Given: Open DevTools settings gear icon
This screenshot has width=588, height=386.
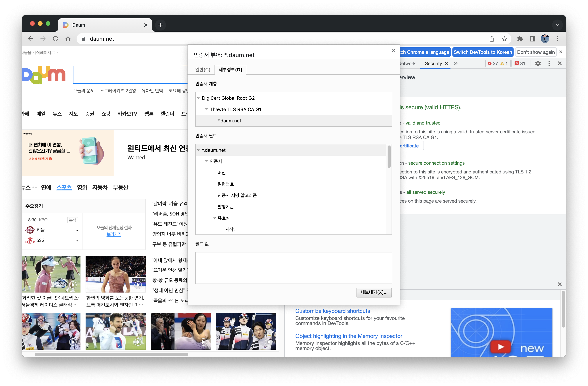Looking at the screenshot, I should [x=538, y=64].
